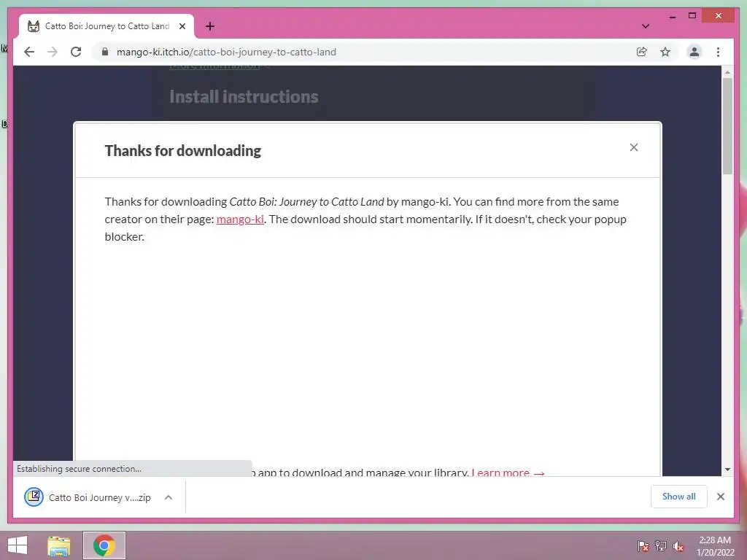Bookmark this page with the star

(x=665, y=52)
